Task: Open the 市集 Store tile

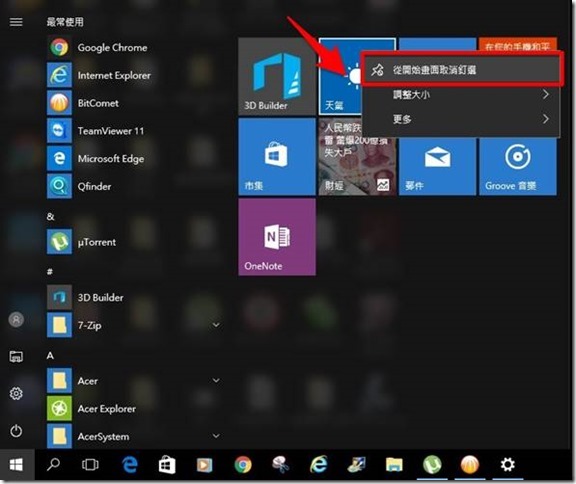Action: tap(277, 156)
